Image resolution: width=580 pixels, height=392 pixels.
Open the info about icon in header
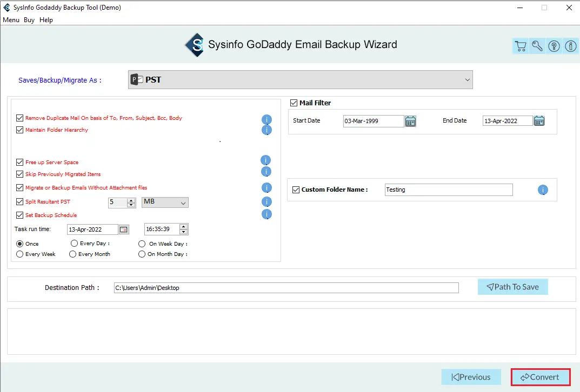coord(571,46)
